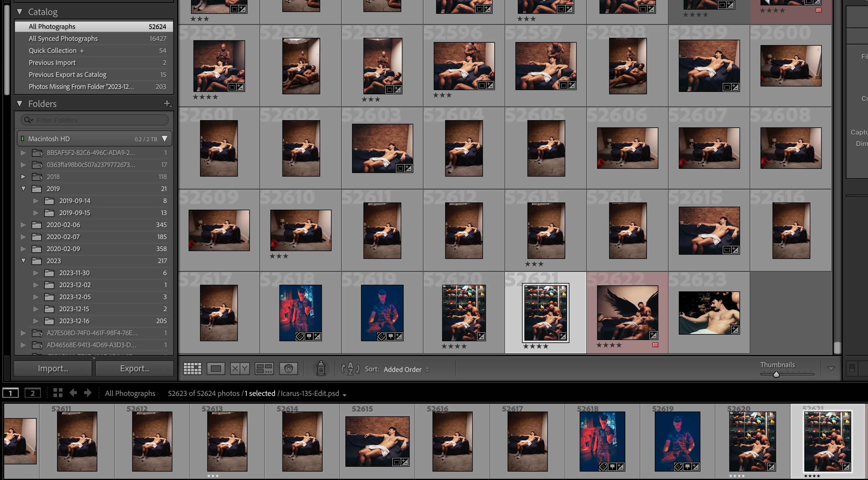Switch to Loupe view mode
Viewport: 868px width, 480px height.
tap(216, 369)
